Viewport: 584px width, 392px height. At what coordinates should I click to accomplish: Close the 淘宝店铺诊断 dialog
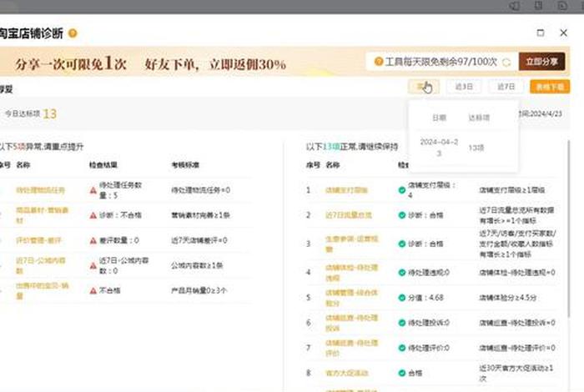coord(563,33)
